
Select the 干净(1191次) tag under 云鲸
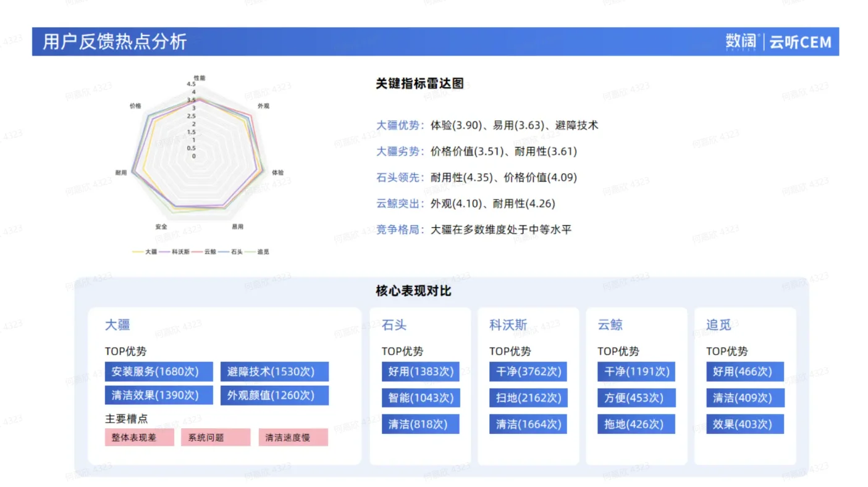tap(636, 372)
